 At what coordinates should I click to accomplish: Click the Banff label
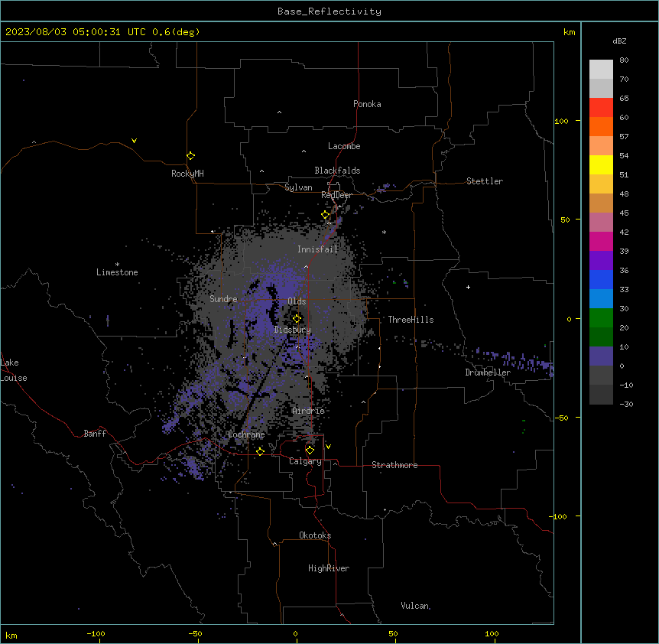(95, 434)
